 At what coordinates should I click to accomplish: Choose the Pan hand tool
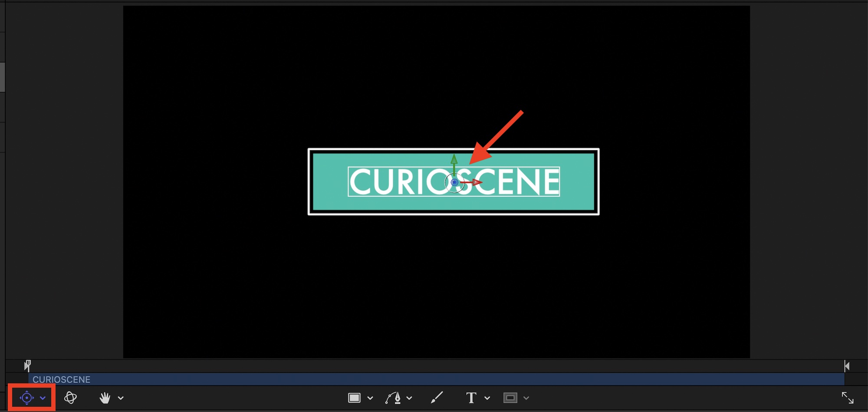pos(105,398)
